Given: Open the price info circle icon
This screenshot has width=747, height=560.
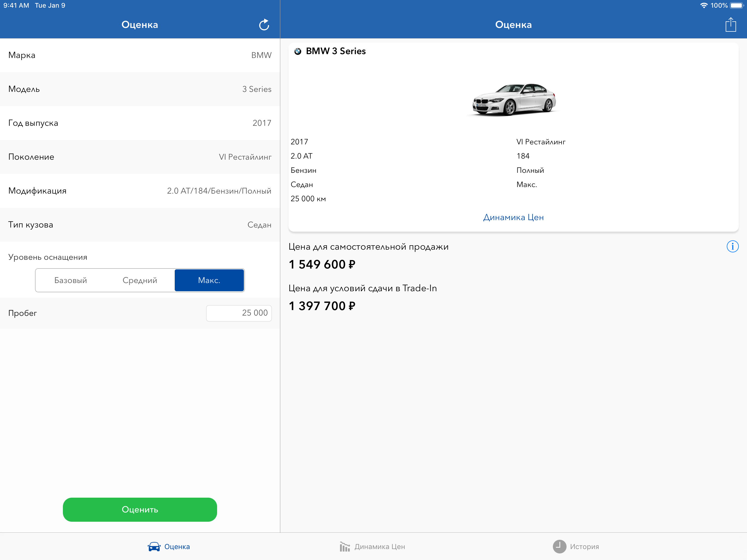Looking at the screenshot, I should coord(732,246).
